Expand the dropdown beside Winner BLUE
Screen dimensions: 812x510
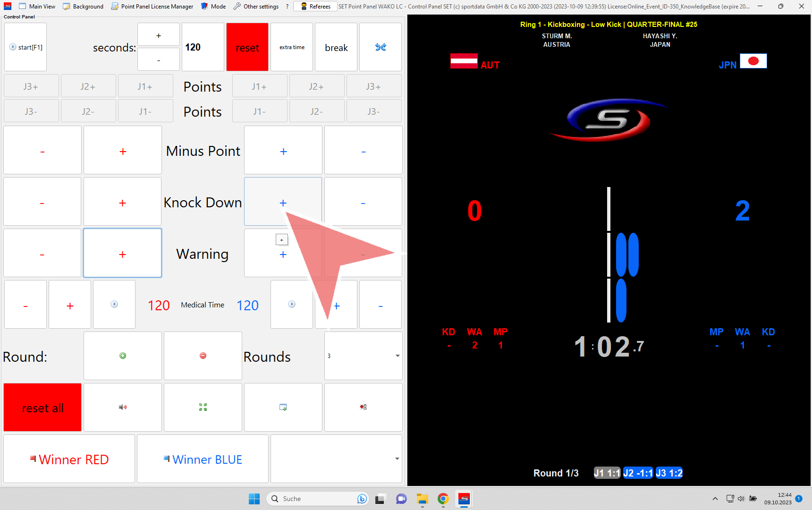(397, 459)
